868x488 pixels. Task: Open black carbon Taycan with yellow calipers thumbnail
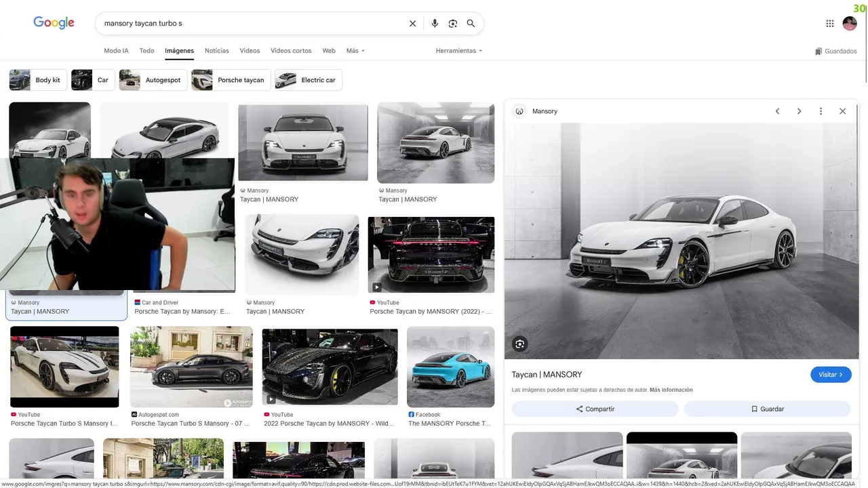[330, 367]
